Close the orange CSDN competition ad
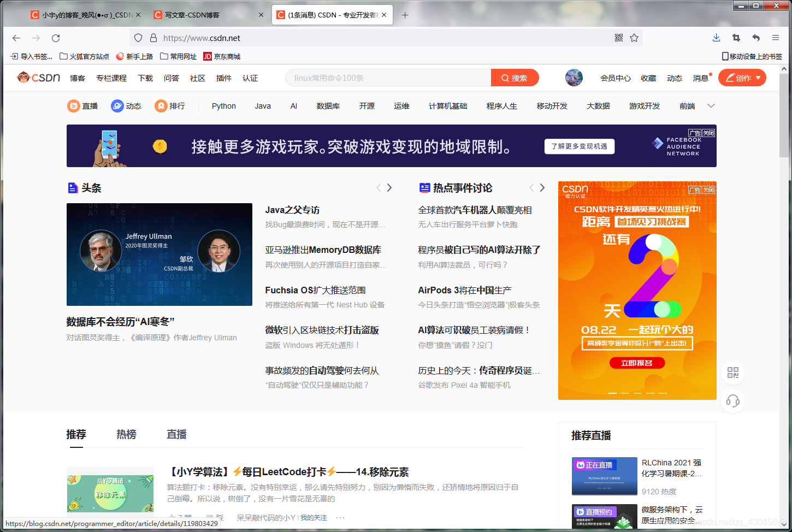The width and height of the screenshot is (792, 532). (x=708, y=190)
